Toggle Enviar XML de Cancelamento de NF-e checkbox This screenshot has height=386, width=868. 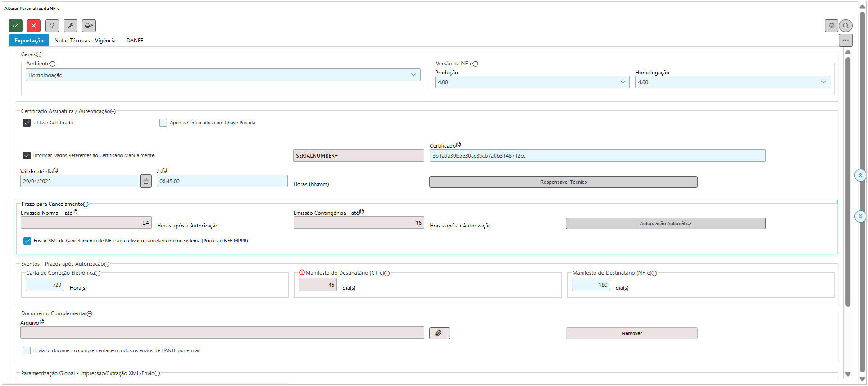(27, 241)
